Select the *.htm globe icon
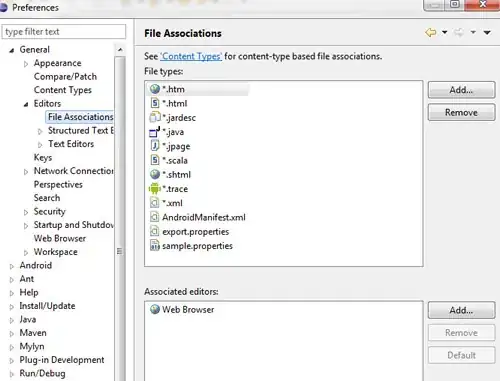 coord(155,89)
